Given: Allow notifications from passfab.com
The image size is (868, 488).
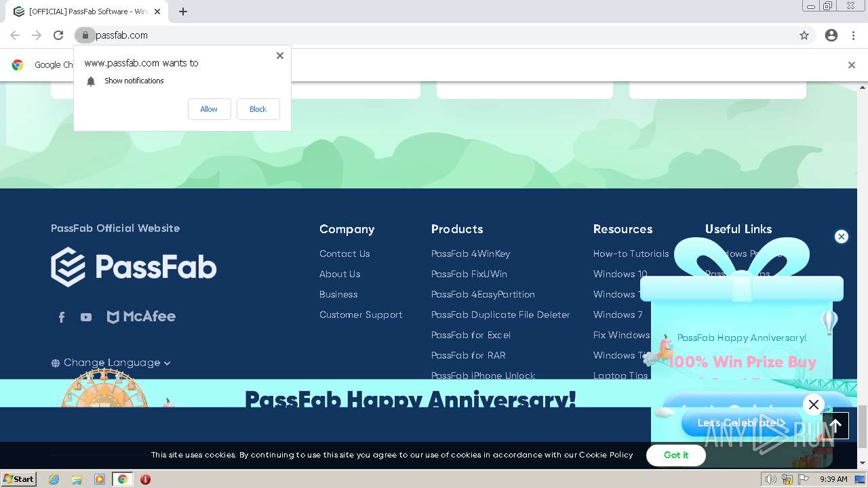Looking at the screenshot, I should [x=209, y=109].
